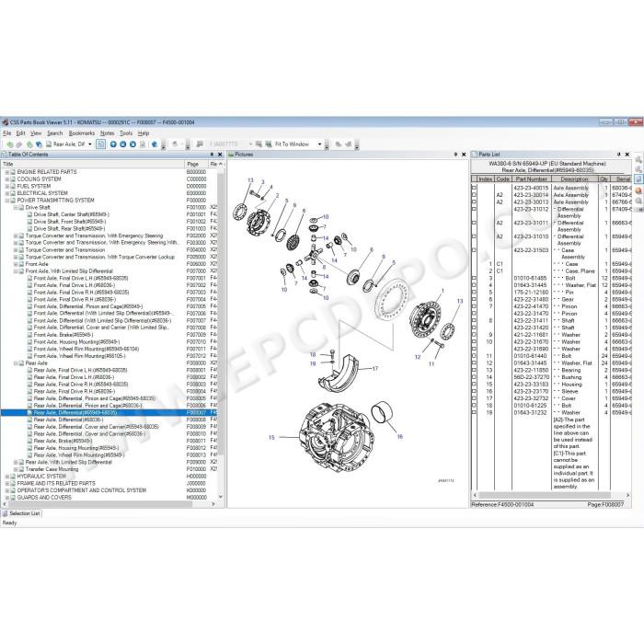644x644 pixels.
Task: Click the magnifier icon in right sidebar
Action: [638, 201]
